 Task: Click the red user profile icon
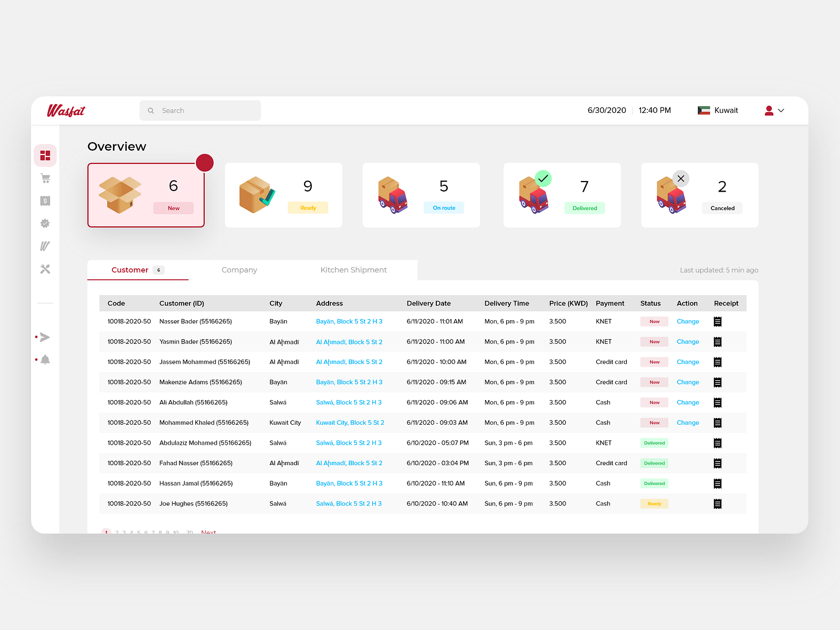pyautogui.click(x=768, y=110)
